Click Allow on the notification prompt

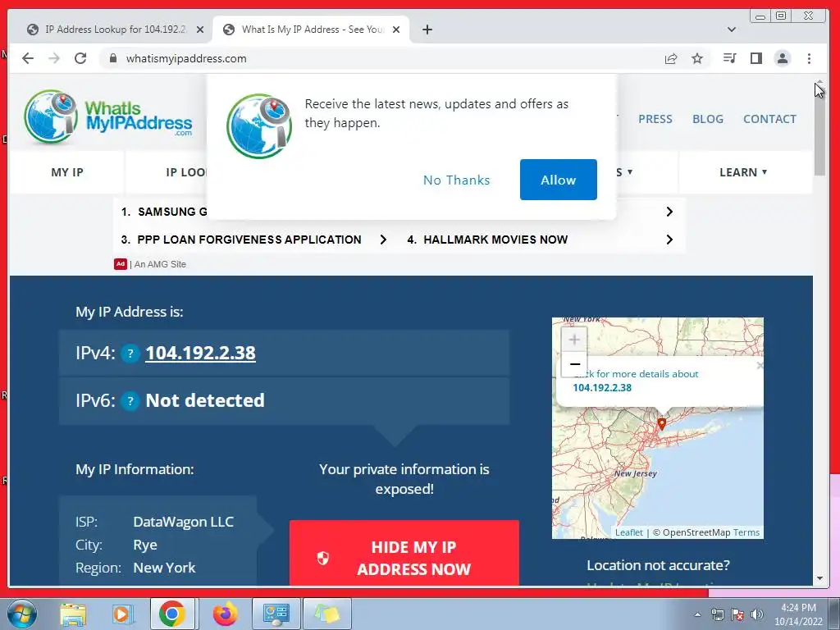pos(558,180)
